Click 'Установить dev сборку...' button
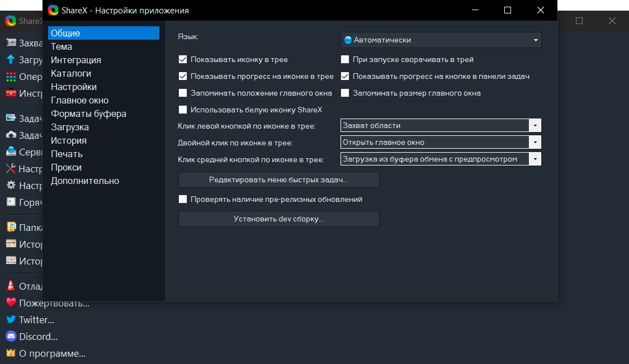 click(x=279, y=219)
